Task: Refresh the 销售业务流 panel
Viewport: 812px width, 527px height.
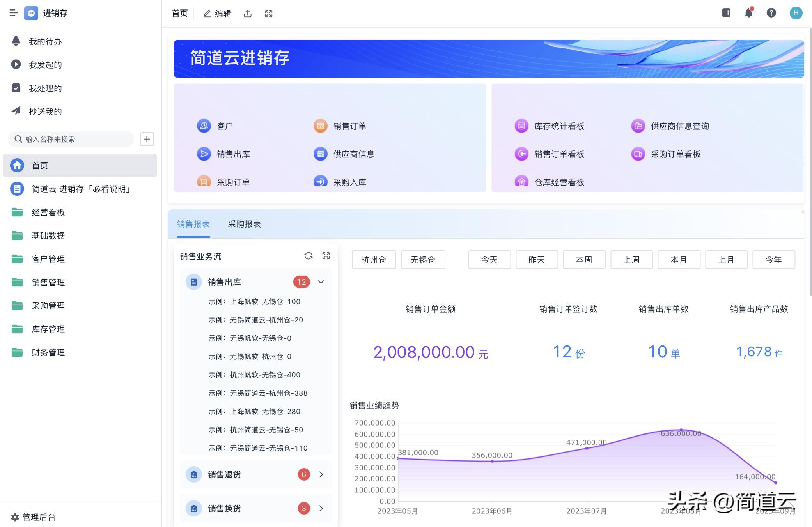Action: pos(308,256)
